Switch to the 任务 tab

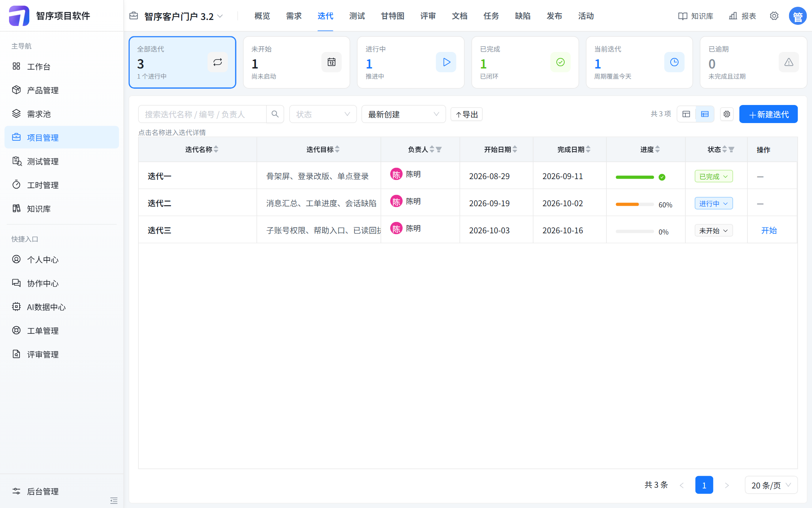(x=491, y=16)
